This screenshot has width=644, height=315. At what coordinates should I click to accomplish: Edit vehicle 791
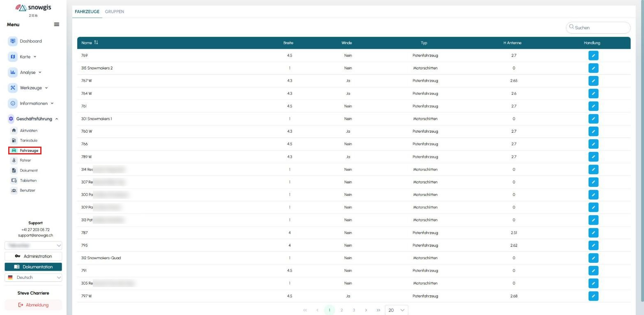(593, 271)
